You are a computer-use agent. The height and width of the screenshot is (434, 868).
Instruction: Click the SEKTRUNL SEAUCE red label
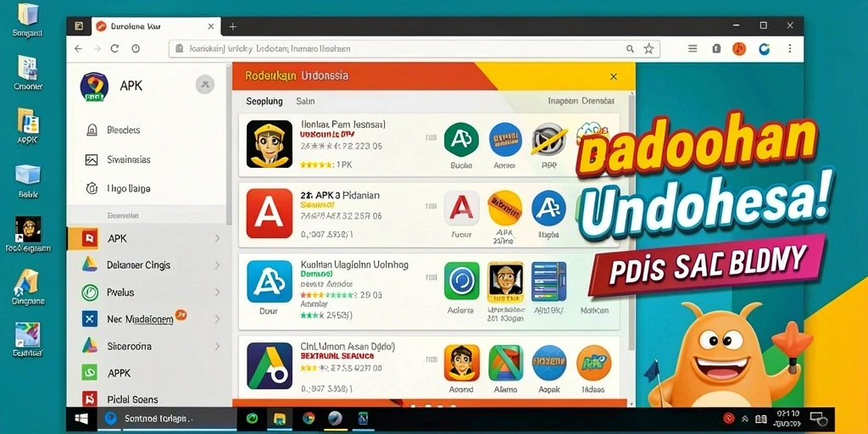(337, 357)
